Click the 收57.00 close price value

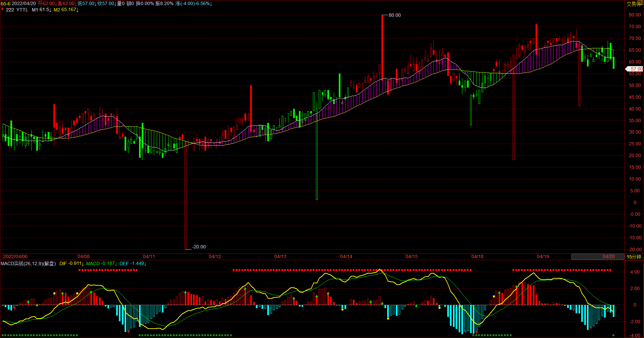tap(107, 4)
